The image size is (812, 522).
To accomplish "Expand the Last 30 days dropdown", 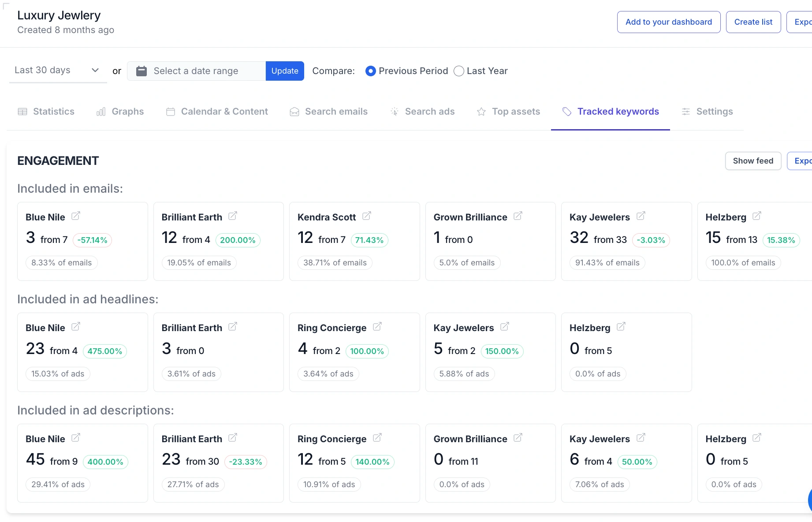I will [58, 71].
